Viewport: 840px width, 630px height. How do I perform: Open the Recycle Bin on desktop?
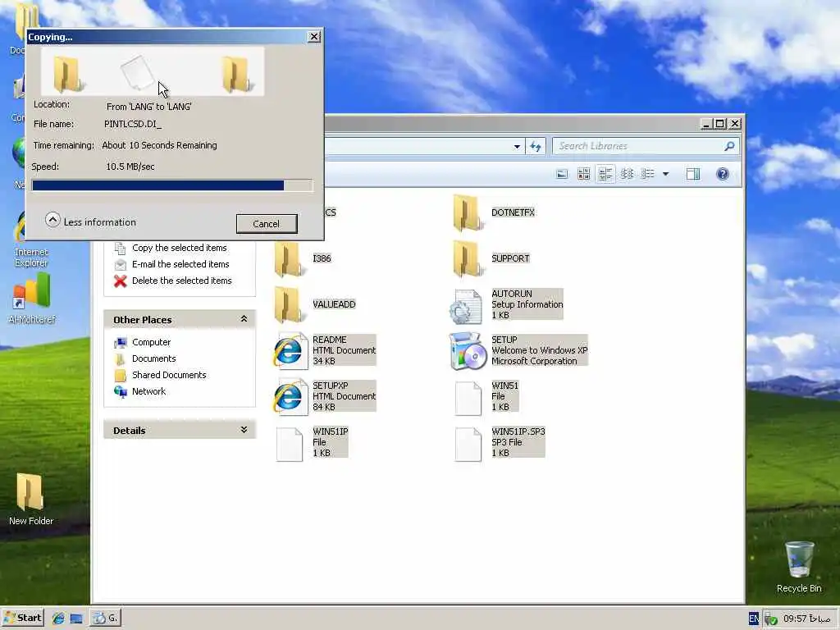point(799,567)
